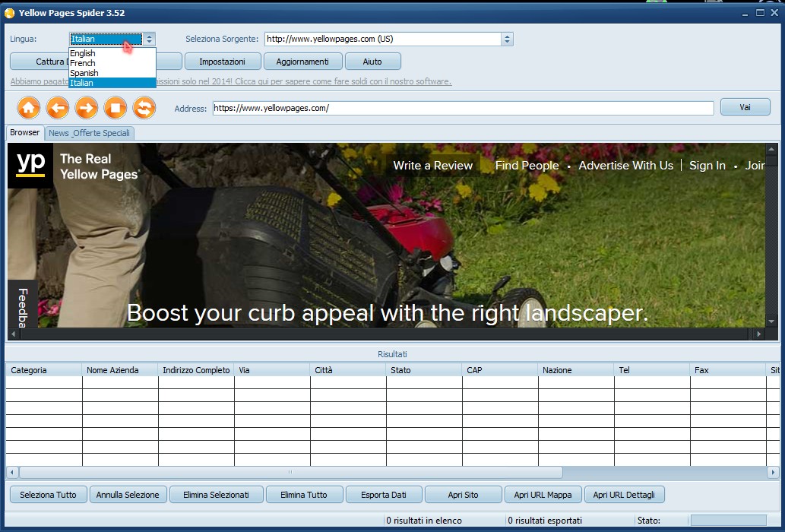Click the Elimina Tutto button
This screenshot has height=532, width=785.
point(304,495)
